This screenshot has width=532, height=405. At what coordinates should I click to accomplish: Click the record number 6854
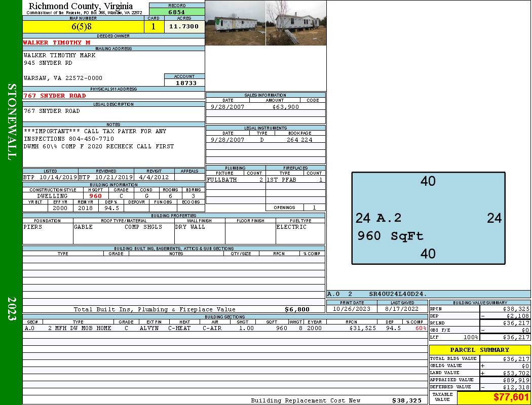pyautogui.click(x=177, y=12)
